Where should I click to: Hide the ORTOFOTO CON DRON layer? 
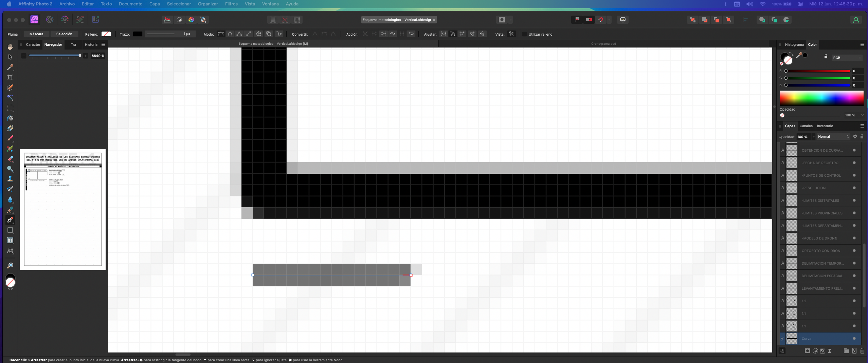click(854, 251)
